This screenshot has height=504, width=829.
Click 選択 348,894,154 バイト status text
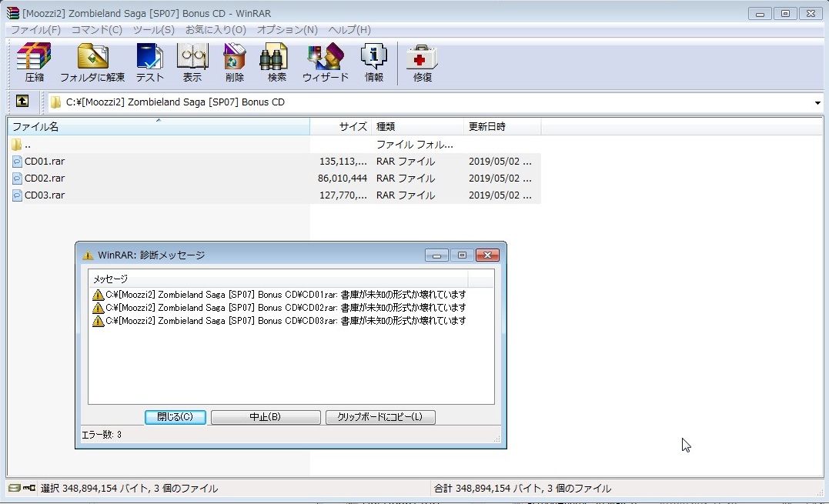click(x=129, y=488)
